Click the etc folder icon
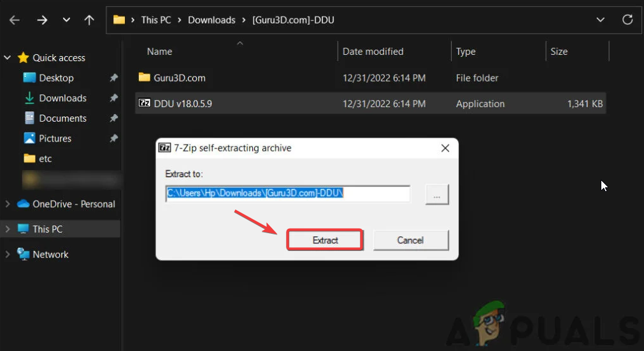Screen dimensions: 644x351 tap(29, 158)
